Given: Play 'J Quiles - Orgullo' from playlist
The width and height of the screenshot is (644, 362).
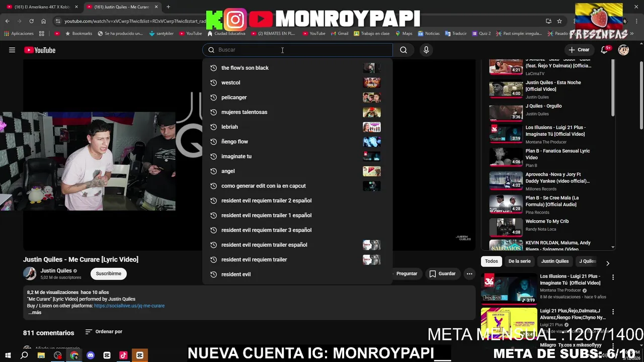Looking at the screenshot, I should (x=541, y=111).
